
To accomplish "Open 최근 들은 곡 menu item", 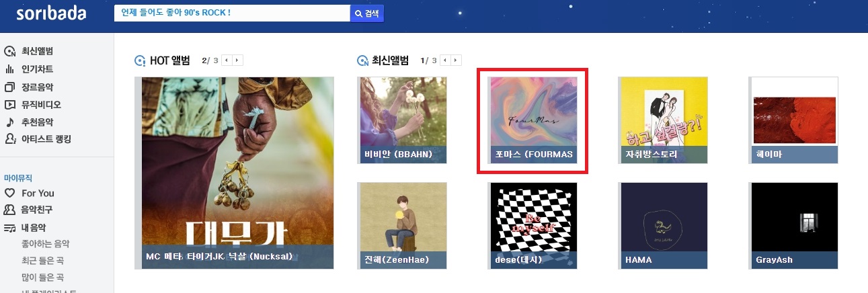I will point(42,261).
